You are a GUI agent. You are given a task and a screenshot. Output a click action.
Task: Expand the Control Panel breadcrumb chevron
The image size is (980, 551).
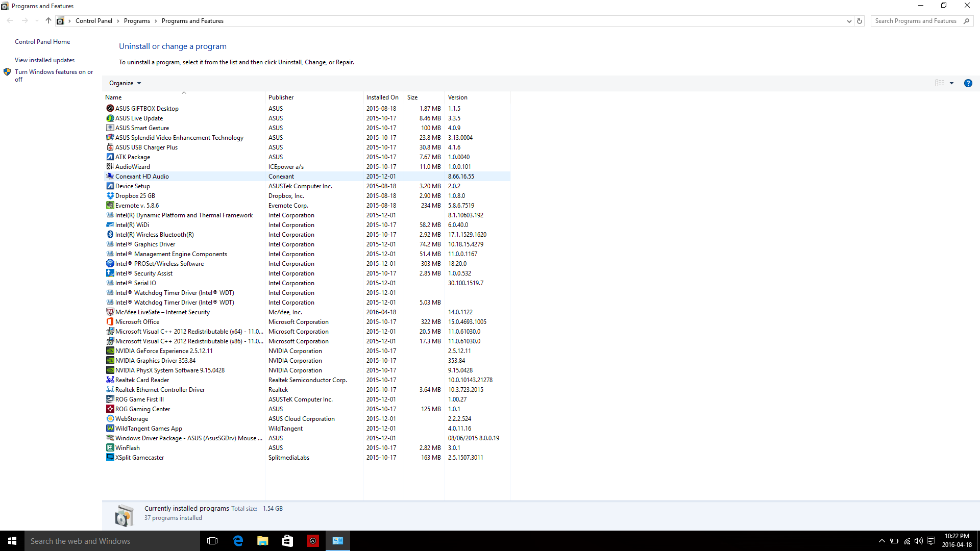tap(118, 21)
